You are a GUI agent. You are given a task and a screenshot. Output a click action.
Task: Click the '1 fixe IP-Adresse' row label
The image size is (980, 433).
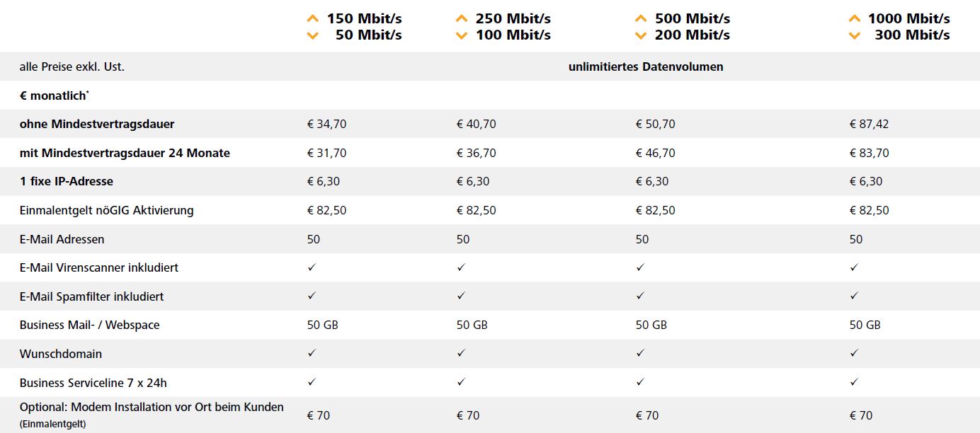[67, 181]
